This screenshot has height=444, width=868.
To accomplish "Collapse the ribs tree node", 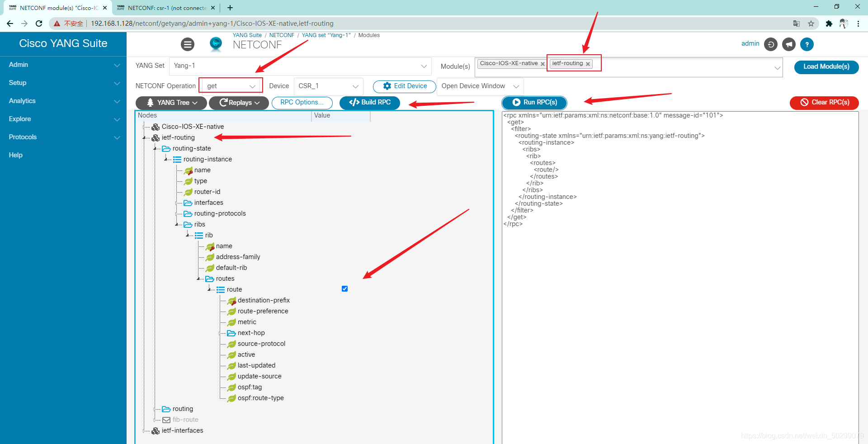I will click(177, 225).
